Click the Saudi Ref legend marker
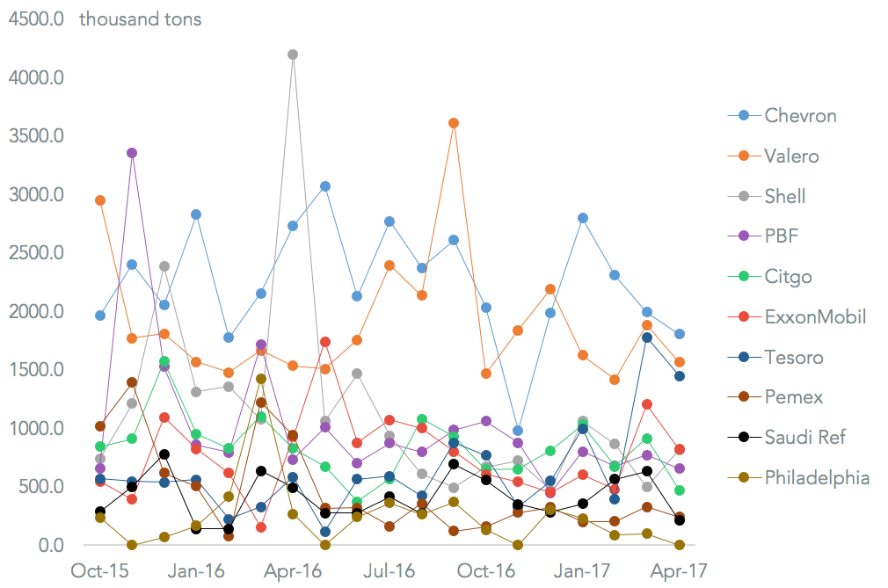The height and width of the screenshot is (588, 888). (x=745, y=438)
